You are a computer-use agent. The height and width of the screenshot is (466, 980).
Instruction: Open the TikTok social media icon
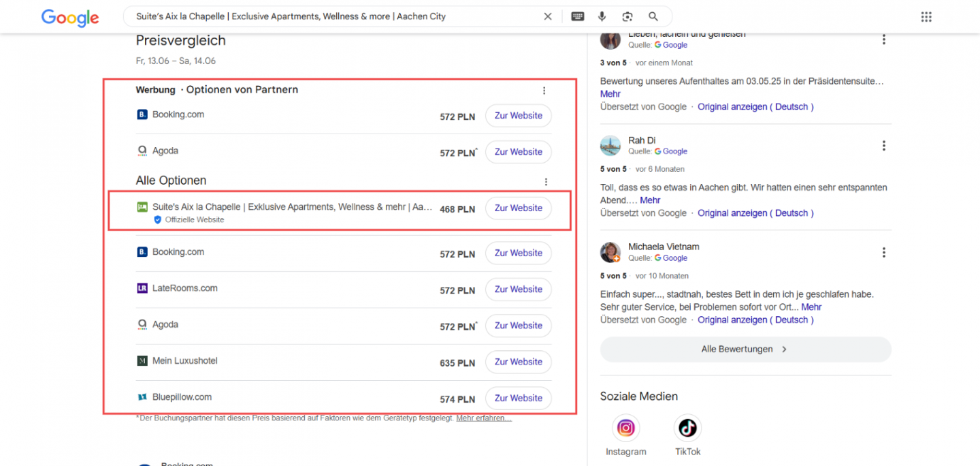[687, 428]
